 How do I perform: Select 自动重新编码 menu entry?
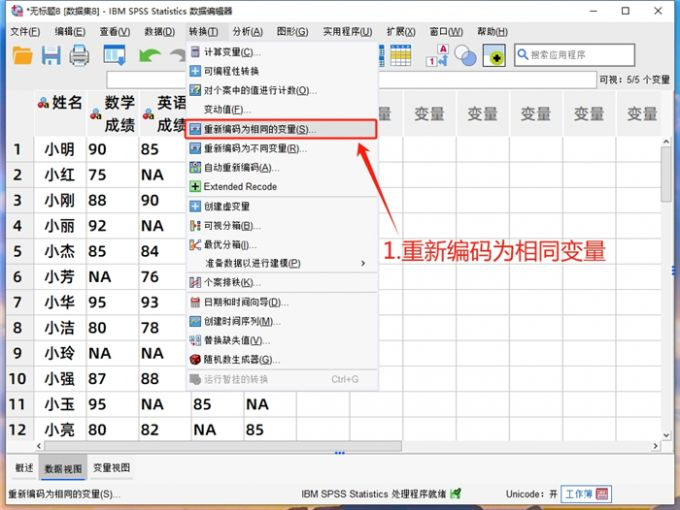point(241,167)
